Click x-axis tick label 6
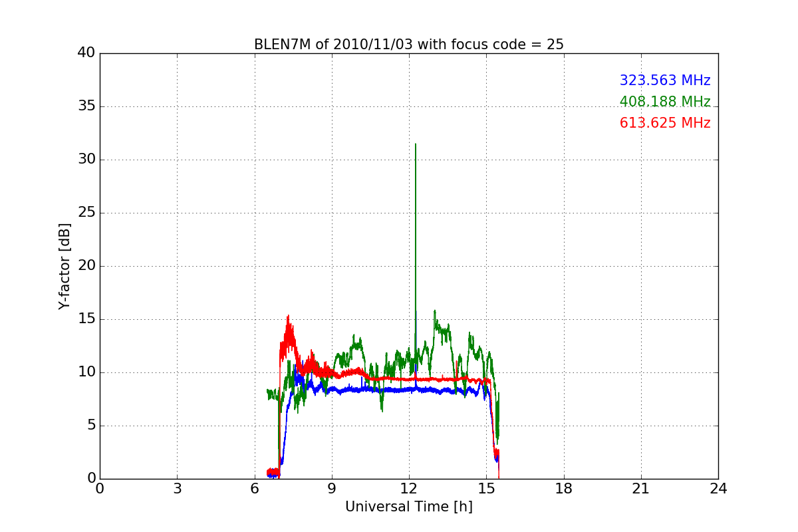 [254, 489]
